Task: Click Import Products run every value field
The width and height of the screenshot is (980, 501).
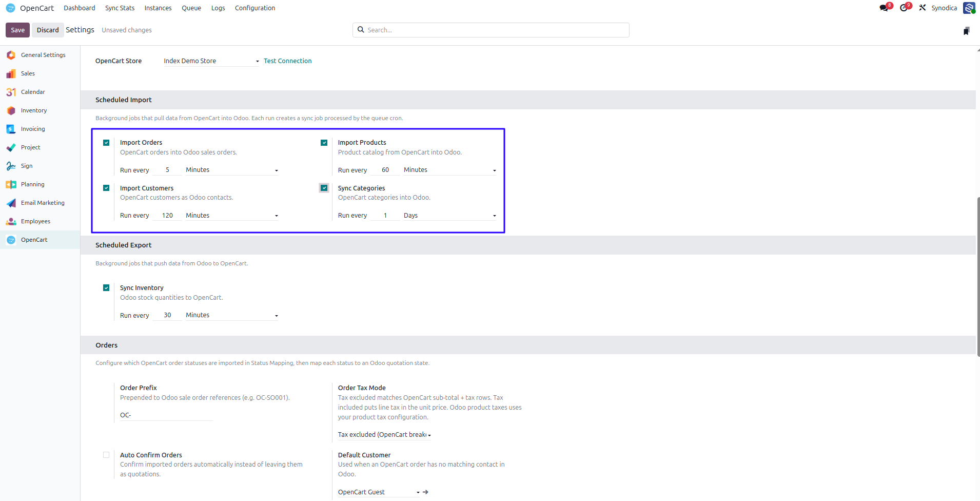Action: tap(385, 170)
